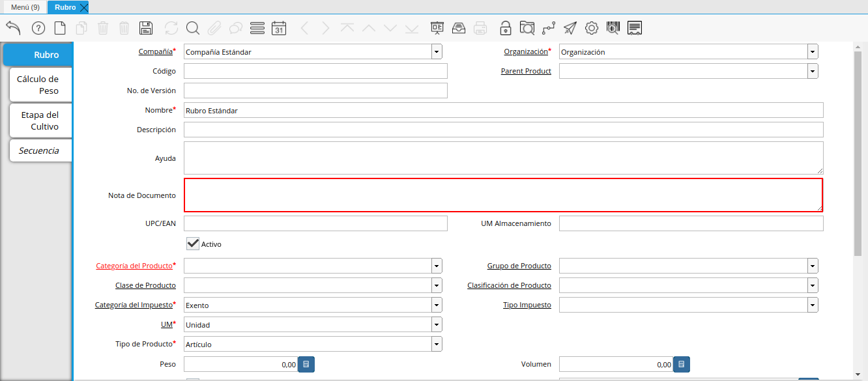
Task: Click the Nota de Documento text area
Action: [503, 195]
